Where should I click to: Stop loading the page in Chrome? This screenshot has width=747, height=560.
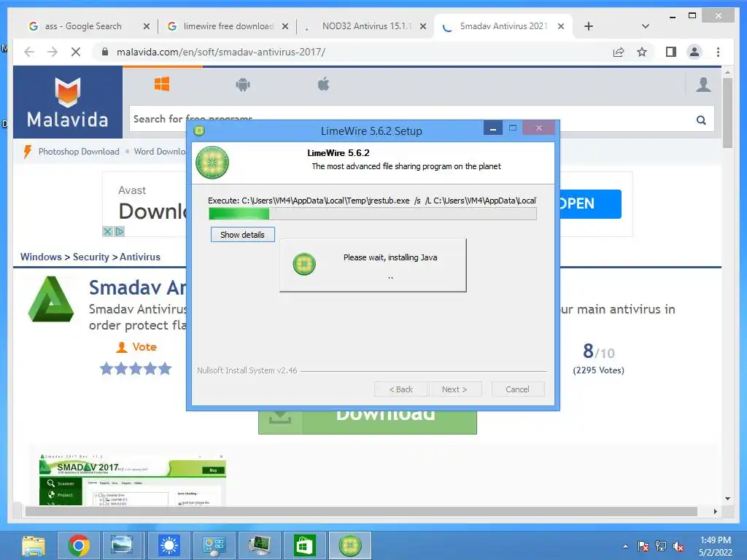pyautogui.click(x=76, y=52)
